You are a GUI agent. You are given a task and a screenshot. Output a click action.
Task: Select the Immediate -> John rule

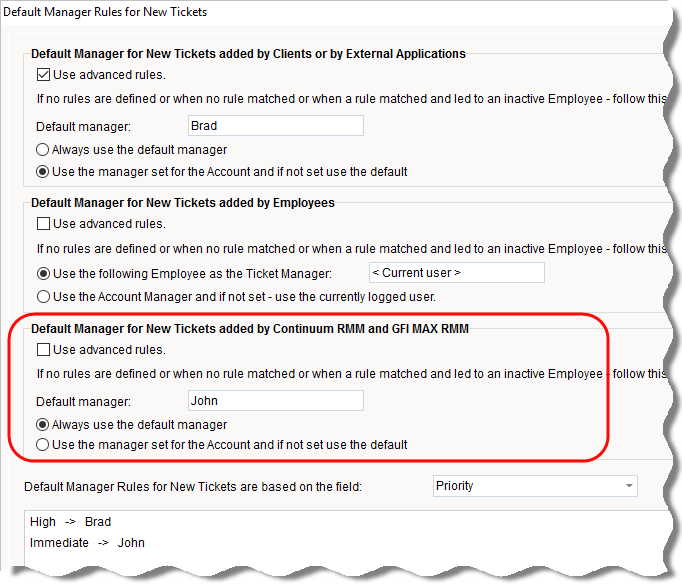coord(87,543)
